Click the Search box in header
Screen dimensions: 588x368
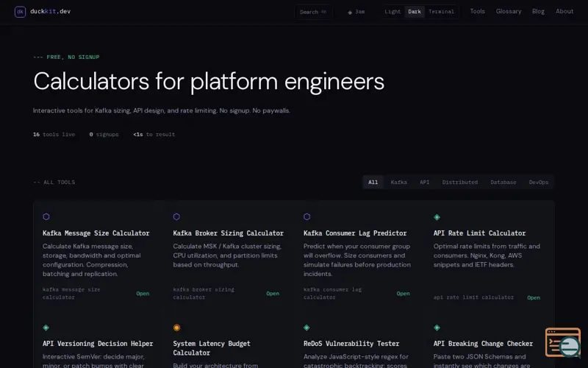pos(314,12)
